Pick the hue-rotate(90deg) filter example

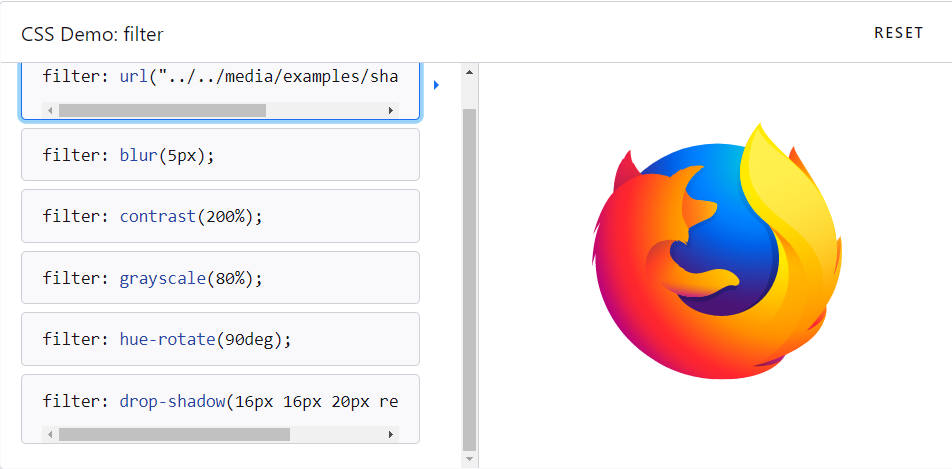pos(220,339)
